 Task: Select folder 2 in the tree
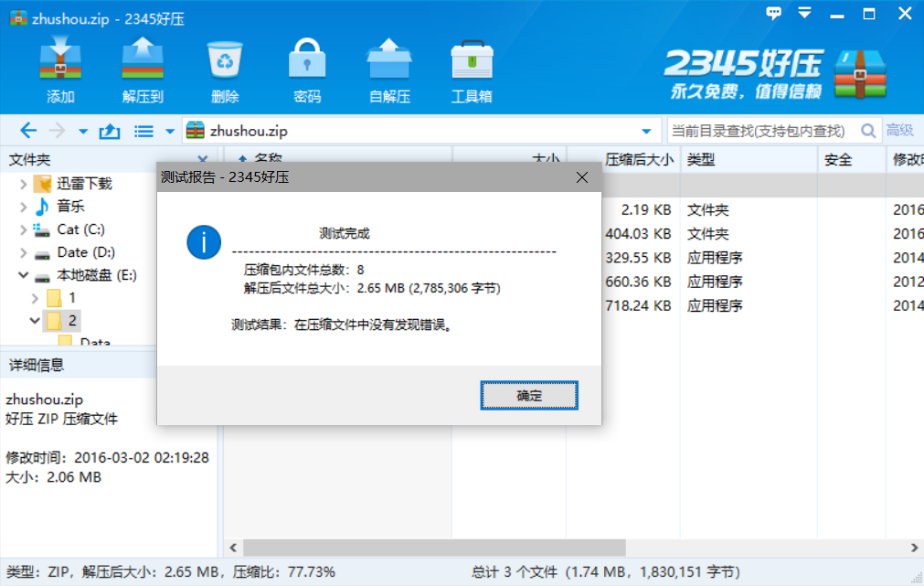coord(72,321)
